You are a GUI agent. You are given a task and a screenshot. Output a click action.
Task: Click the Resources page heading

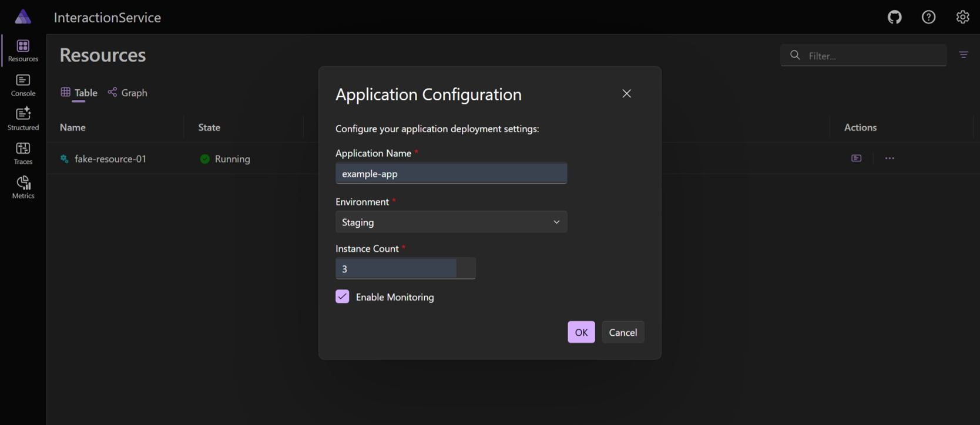[x=103, y=55]
